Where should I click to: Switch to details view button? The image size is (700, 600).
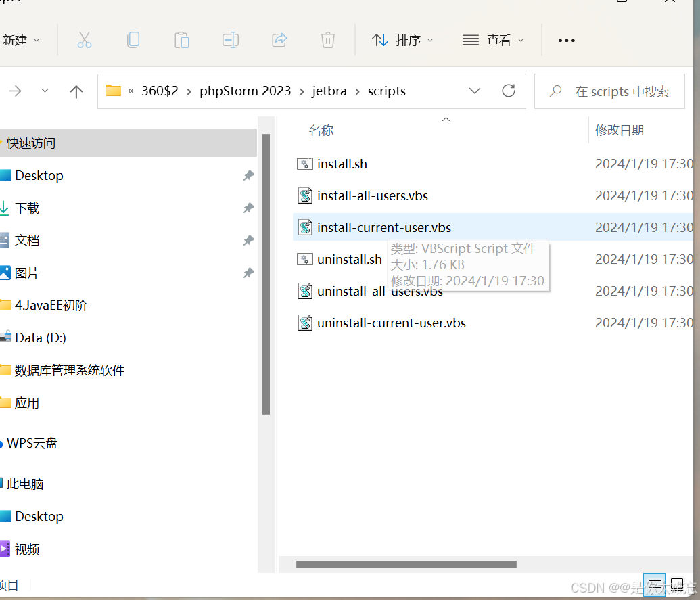(654, 585)
